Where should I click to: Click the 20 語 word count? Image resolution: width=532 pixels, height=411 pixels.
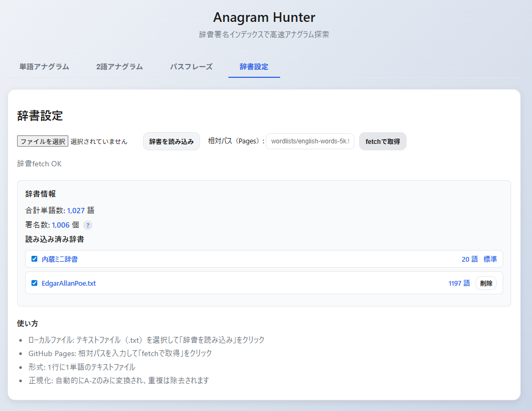click(470, 259)
